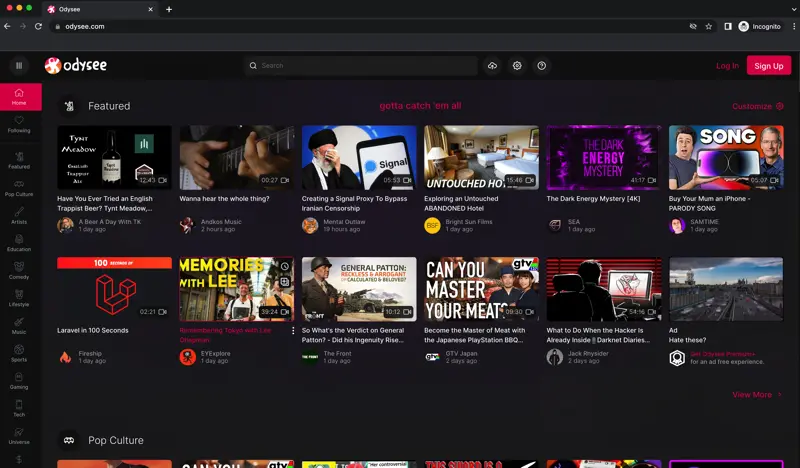This screenshot has width=800, height=468.
Task: Open Pop Culture in the sidebar
Action: (19, 188)
